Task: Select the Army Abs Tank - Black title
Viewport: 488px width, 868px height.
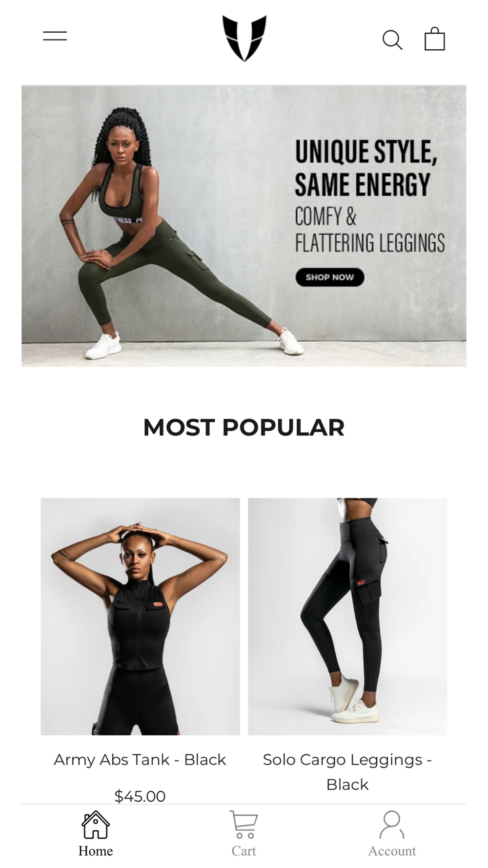Action: [x=140, y=760]
